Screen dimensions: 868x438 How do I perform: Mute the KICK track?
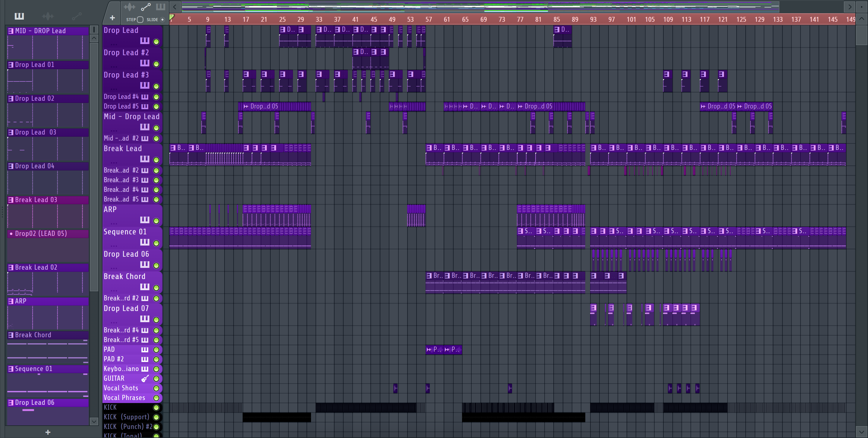coord(156,407)
